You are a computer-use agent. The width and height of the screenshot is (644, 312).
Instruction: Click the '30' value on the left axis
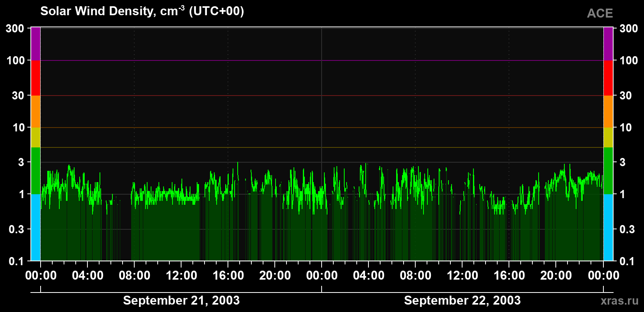click(18, 96)
